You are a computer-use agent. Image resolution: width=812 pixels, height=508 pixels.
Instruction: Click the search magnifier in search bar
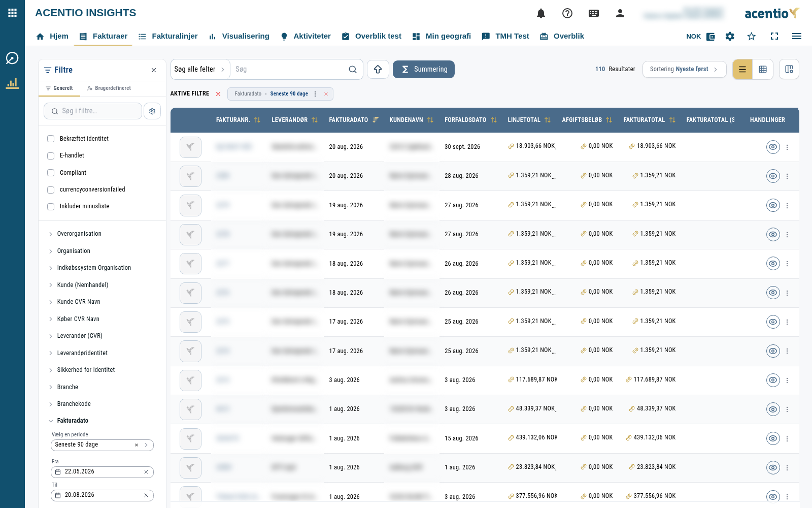click(353, 70)
